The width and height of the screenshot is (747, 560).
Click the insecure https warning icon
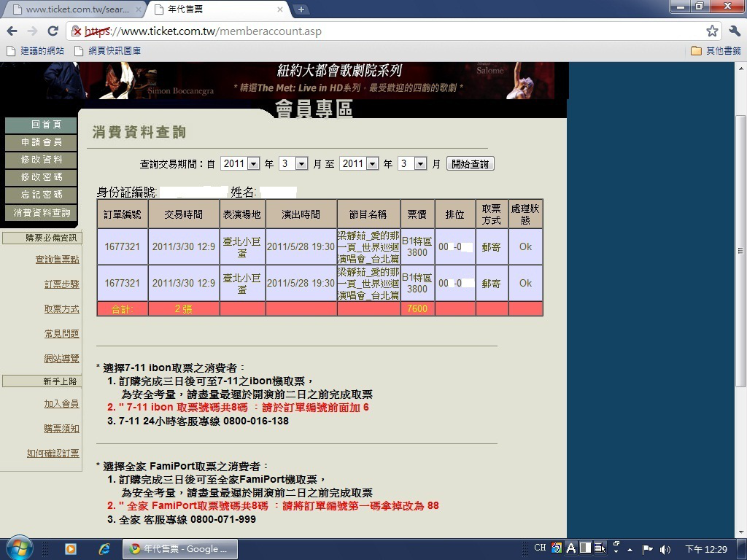click(76, 31)
